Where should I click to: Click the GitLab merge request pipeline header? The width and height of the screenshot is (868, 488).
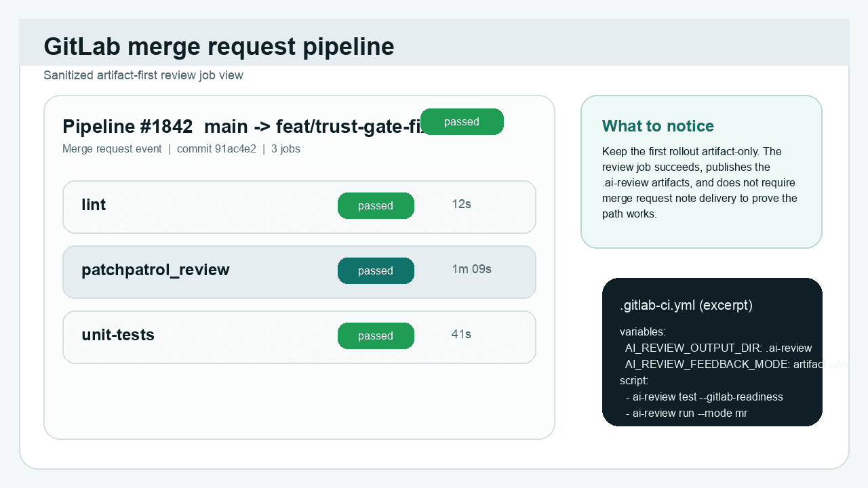218,46
